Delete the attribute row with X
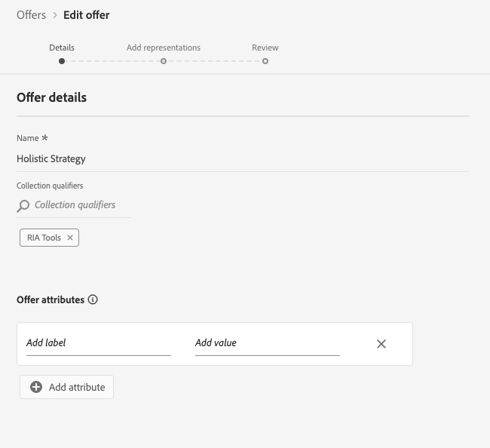This screenshot has height=448, width=490. [381, 344]
